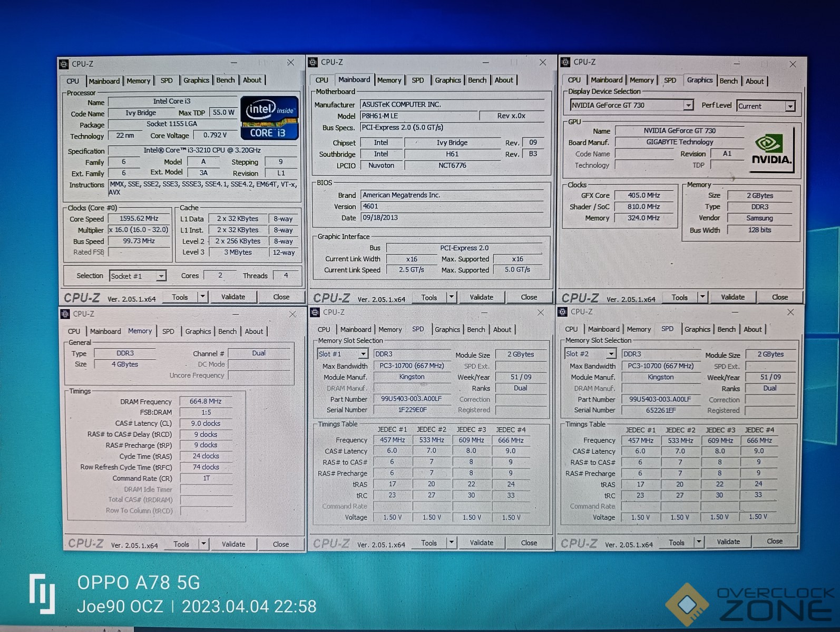Image resolution: width=840 pixels, height=632 pixels.
Task: Click Threads count 4 field
Action: (x=286, y=275)
